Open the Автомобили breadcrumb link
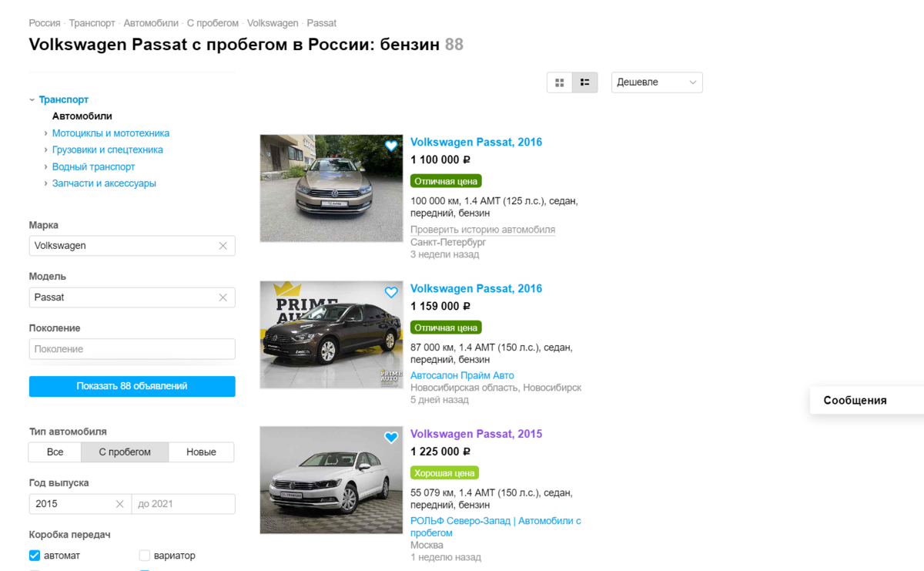Viewport: 924px width, 571px height. tap(151, 23)
